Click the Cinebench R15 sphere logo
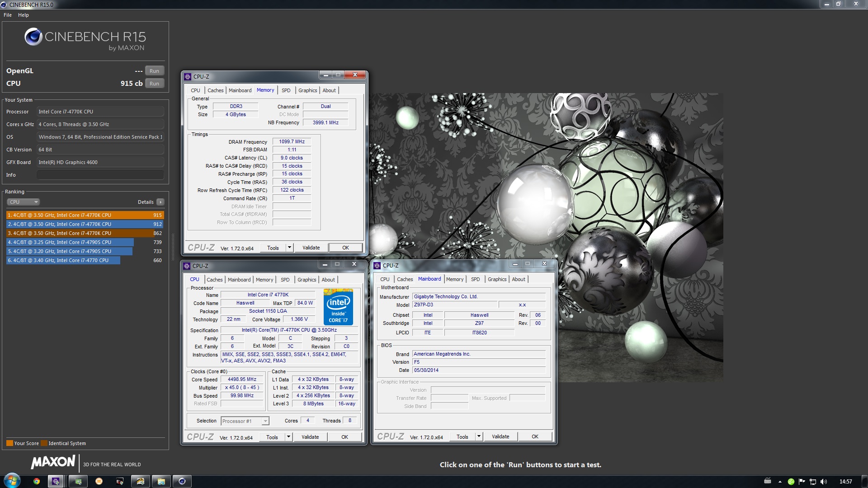 (x=33, y=37)
